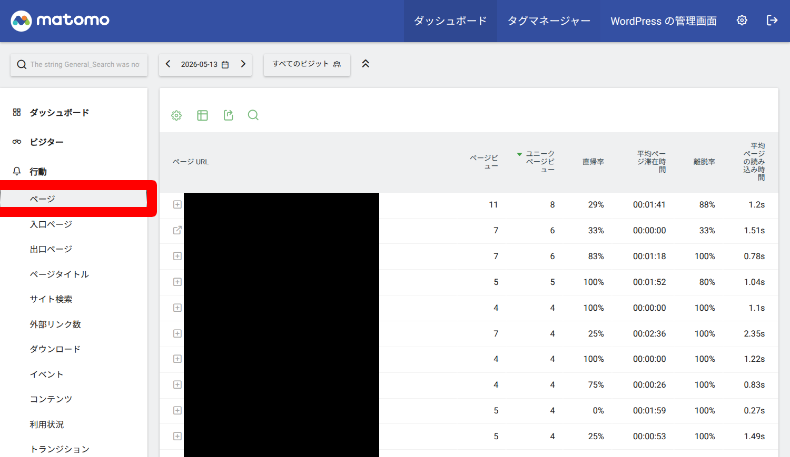Expand the sidebar ダッシュボード section

(x=59, y=112)
